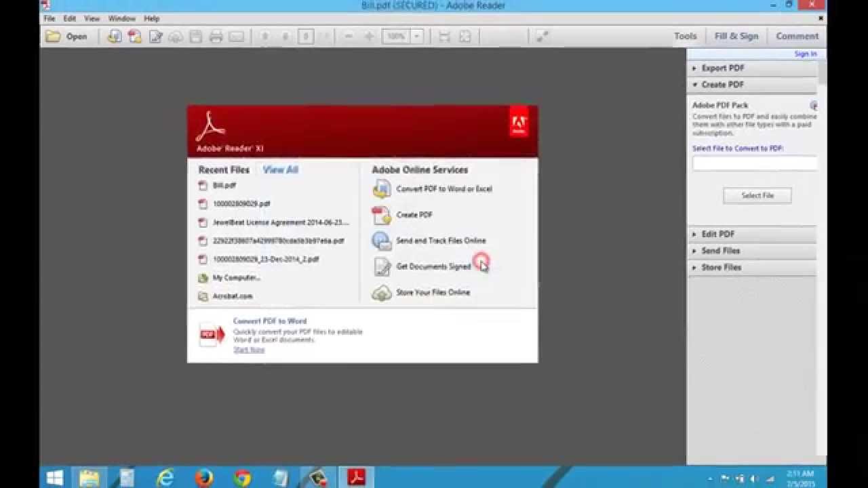868x488 pixels.
Task: Click Convert PDF to Word or Excel service
Action: tap(444, 189)
